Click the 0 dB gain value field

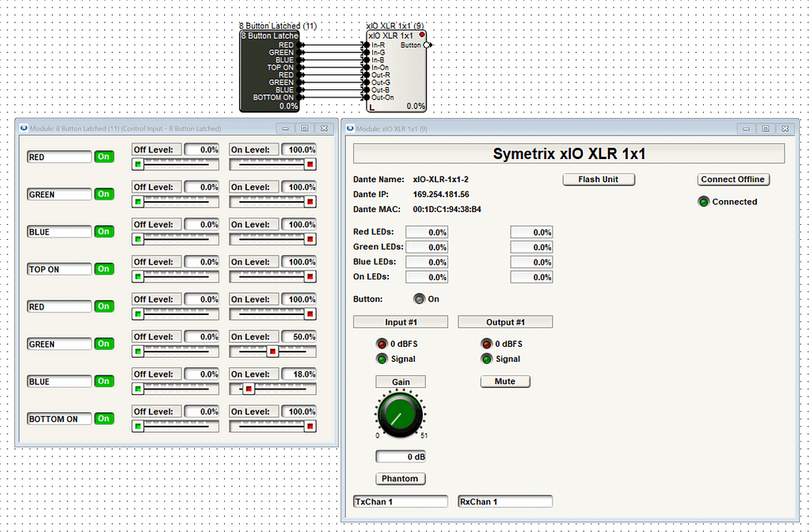(x=401, y=457)
